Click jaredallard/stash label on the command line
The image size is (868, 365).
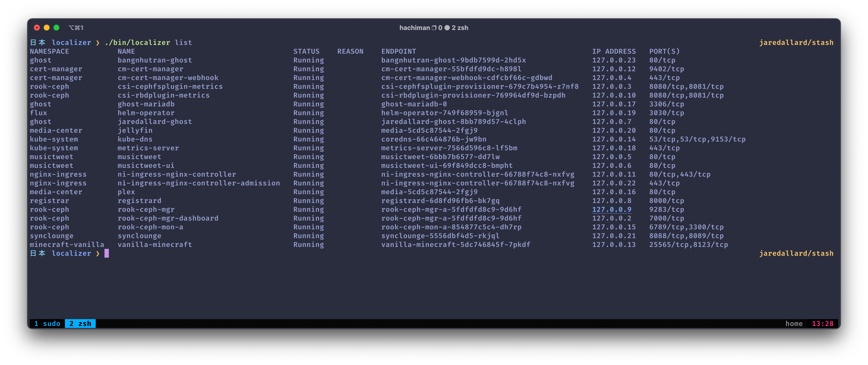tap(796, 42)
